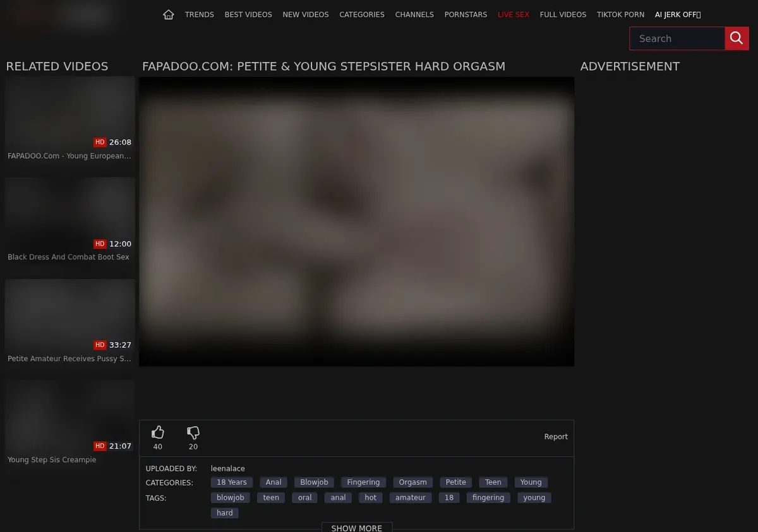Screen dimensions: 758x532
Task: Open the 'Petite Amateur Receives...' title link
Action: point(69,359)
